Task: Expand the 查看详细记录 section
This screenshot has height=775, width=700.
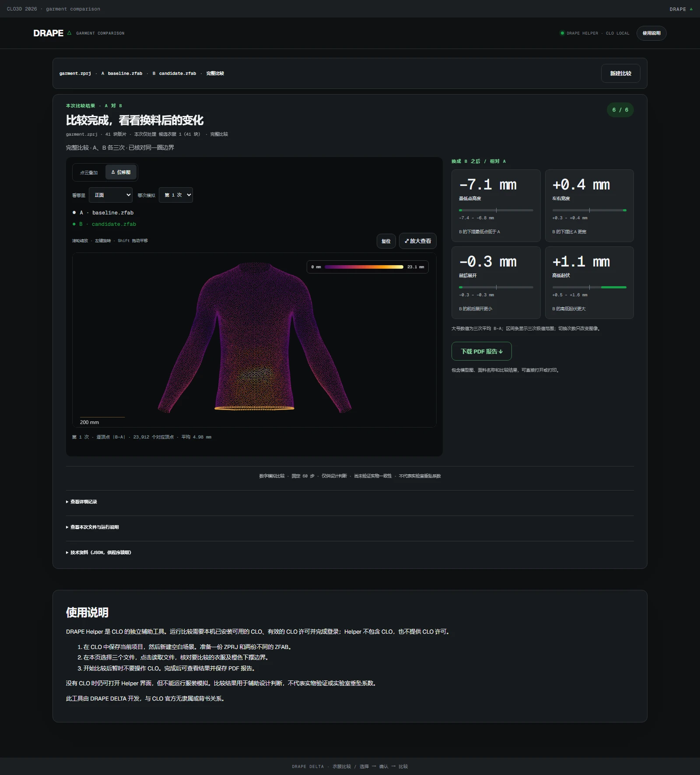Action: click(x=81, y=502)
